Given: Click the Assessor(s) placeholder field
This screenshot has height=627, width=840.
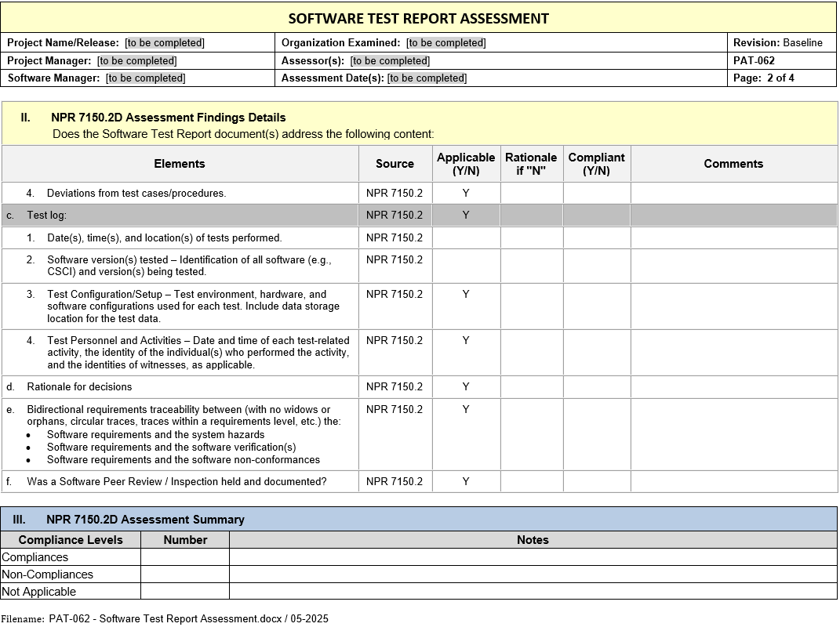Looking at the screenshot, I should (x=390, y=61).
